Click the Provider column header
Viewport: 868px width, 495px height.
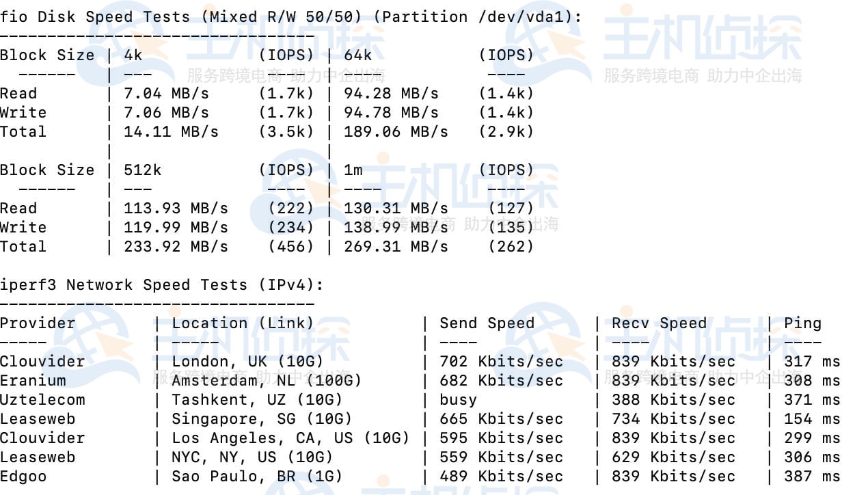38,323
